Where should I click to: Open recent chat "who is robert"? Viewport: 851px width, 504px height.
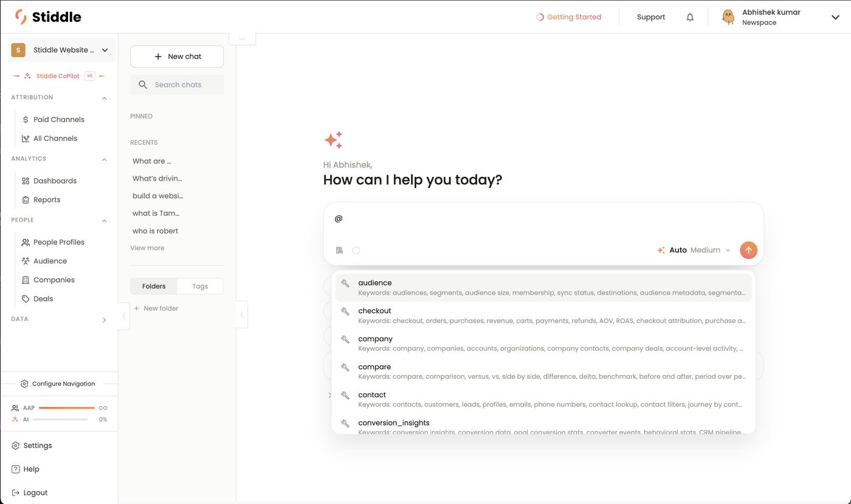pos(156,231)
